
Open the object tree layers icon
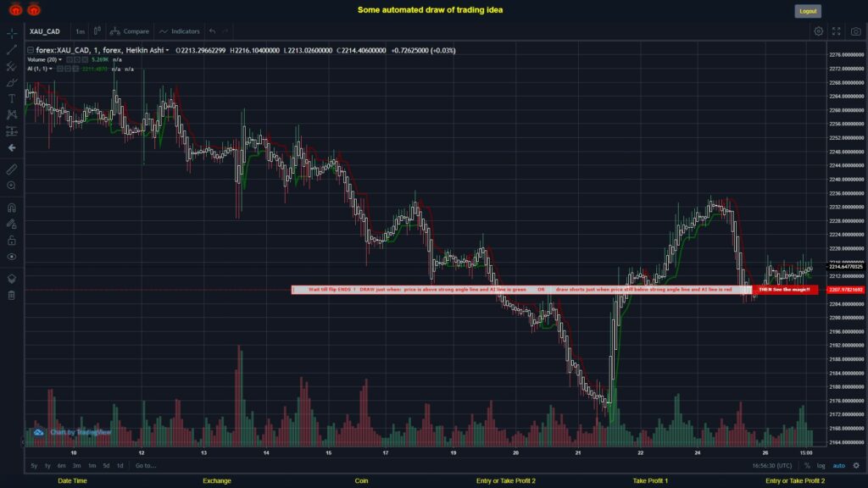click(x=12, y=278)
